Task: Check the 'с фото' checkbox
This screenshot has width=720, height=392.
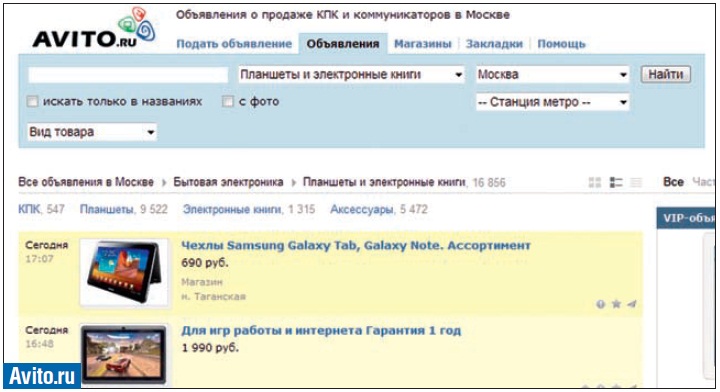Action: coord(228,101)
